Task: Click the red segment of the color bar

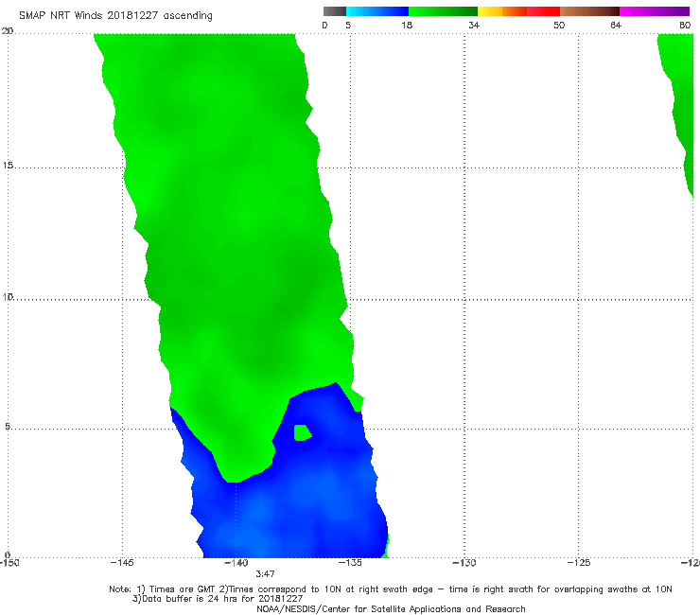Action: [x=543, y=11]
